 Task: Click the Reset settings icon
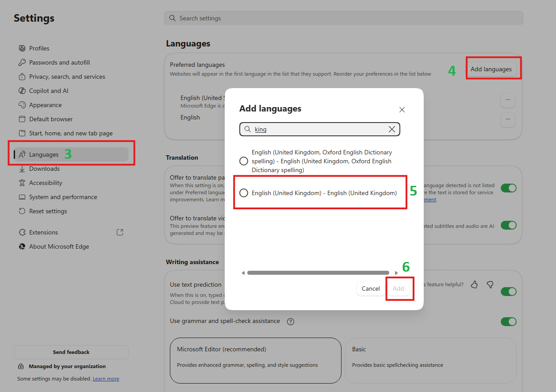point(22,211)
